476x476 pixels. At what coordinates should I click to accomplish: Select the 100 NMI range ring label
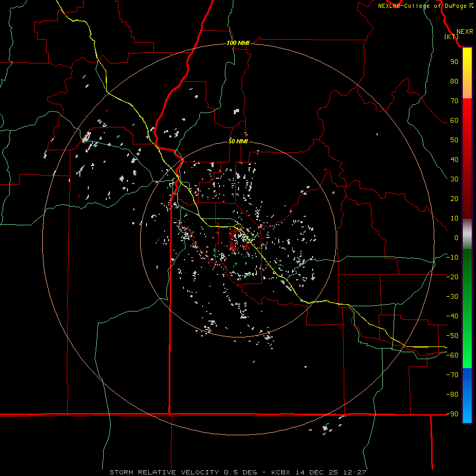238,43
